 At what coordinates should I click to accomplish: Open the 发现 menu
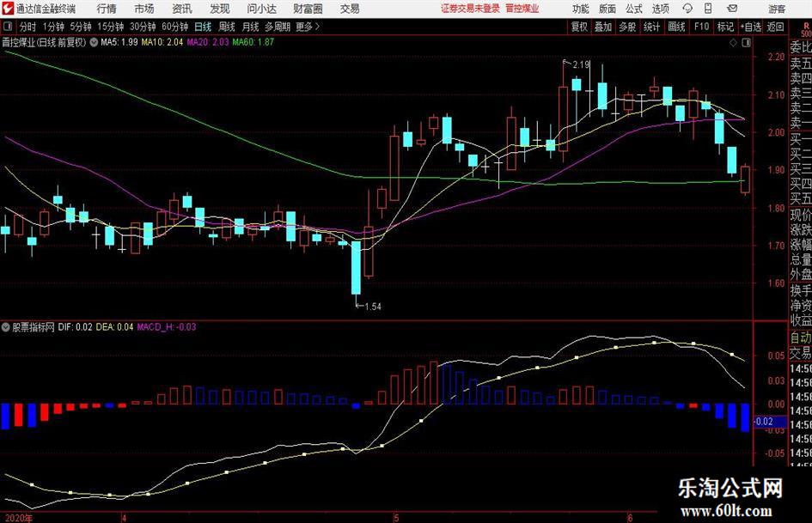click(220, 9)
